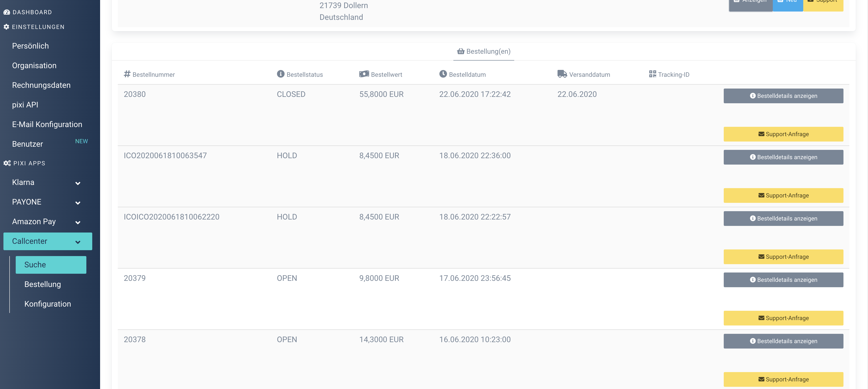This screenshot has width=868, height=389.
Task: Click order date 22.06.2020 17:22:42
Action: [x=475, y=94]
